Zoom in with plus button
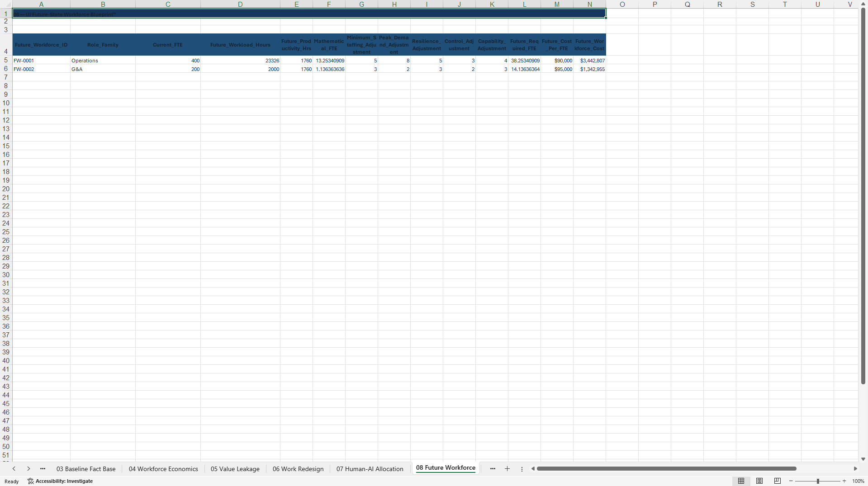 point(844,481)
